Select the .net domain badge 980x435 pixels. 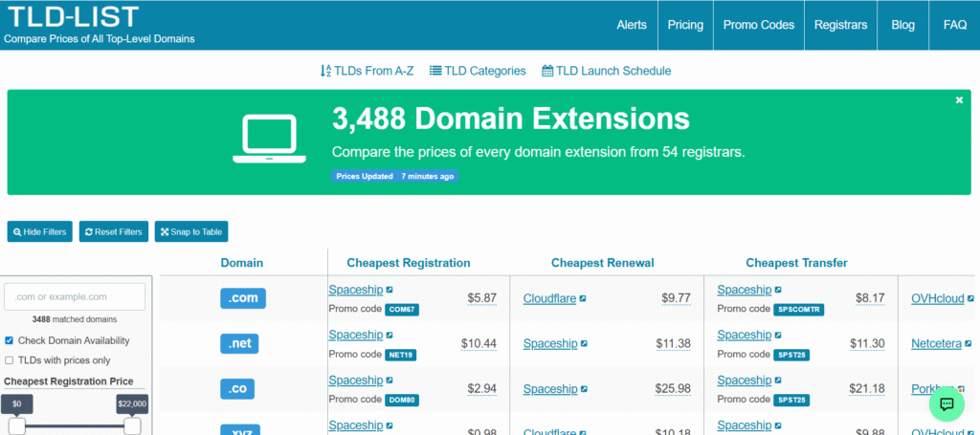(239, 343)
